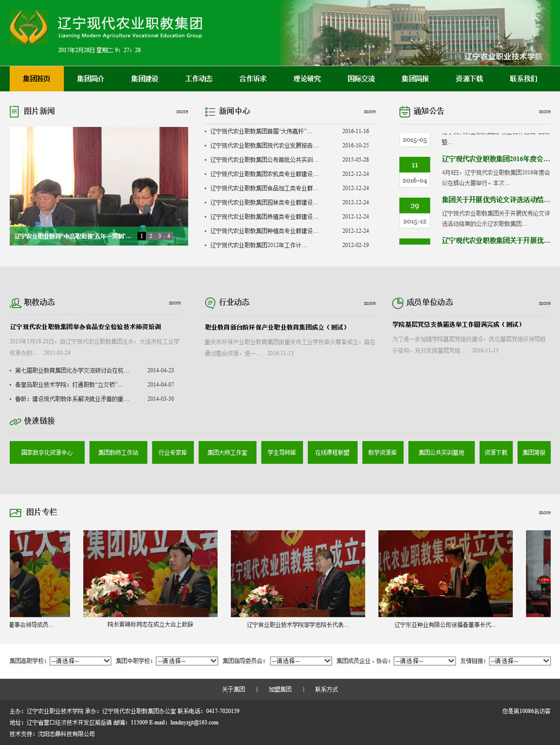Open the 集团成员企业、协会 dropdown
The height and width of the screenshot is (745, 560).
pos(424,660)
